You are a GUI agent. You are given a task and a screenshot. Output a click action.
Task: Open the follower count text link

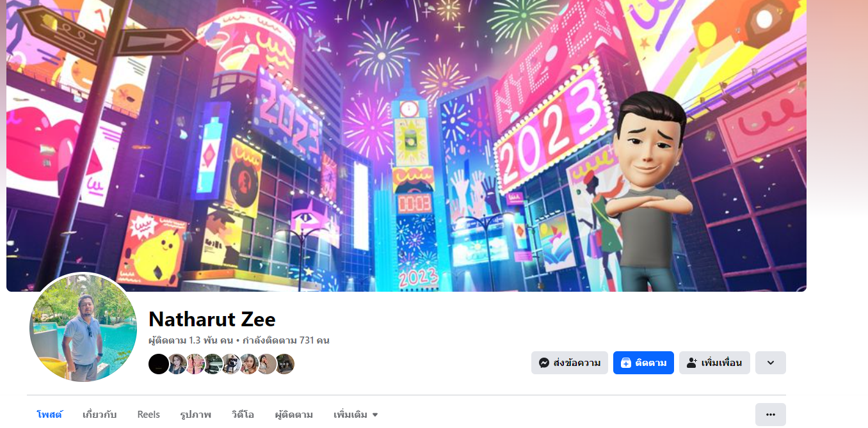[192, 340]
